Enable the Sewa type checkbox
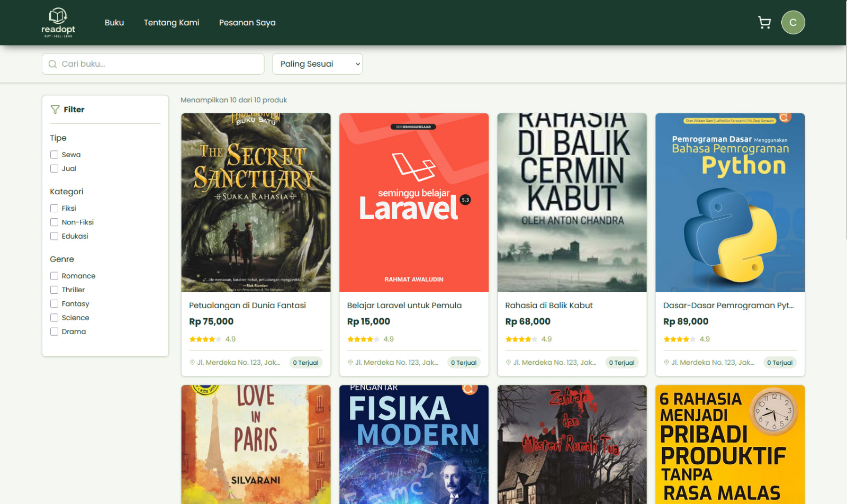Viewport: 847px width, 504px height. click(54, 155)
